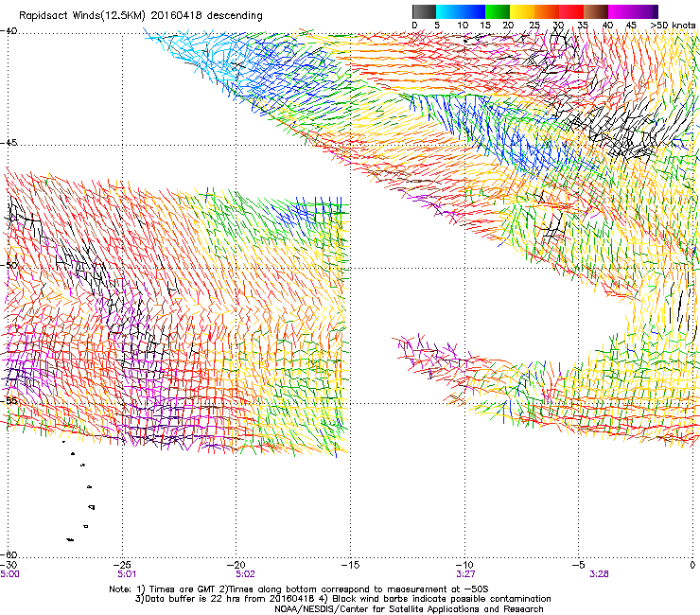
Task: Click the '-30' longitude axis label
Action: 9,565
